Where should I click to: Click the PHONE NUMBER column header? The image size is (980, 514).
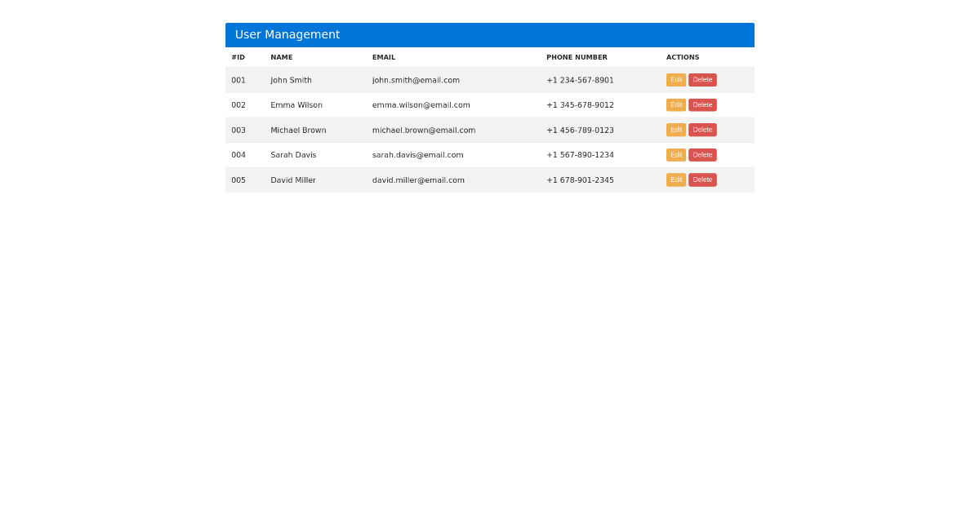pos(577,57)
